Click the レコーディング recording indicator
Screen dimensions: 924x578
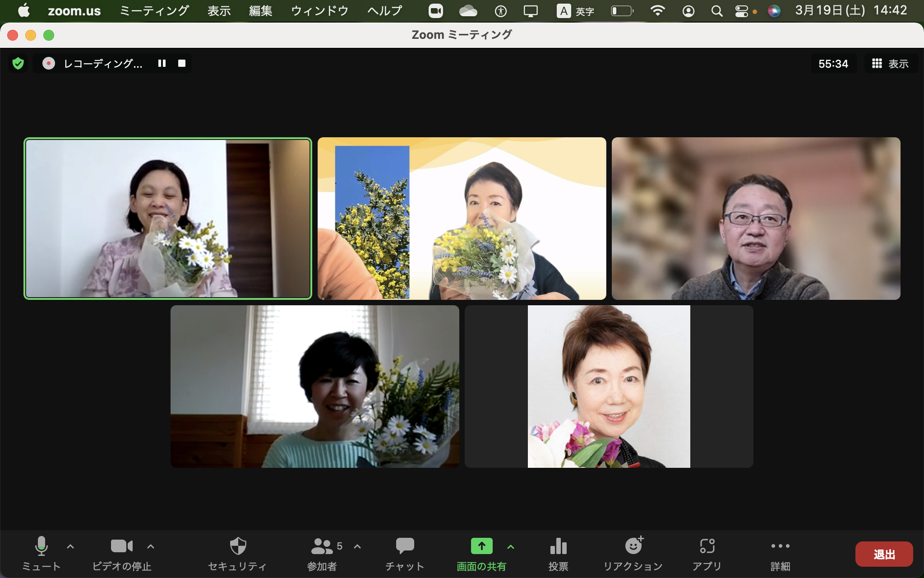tap(92, 63)
